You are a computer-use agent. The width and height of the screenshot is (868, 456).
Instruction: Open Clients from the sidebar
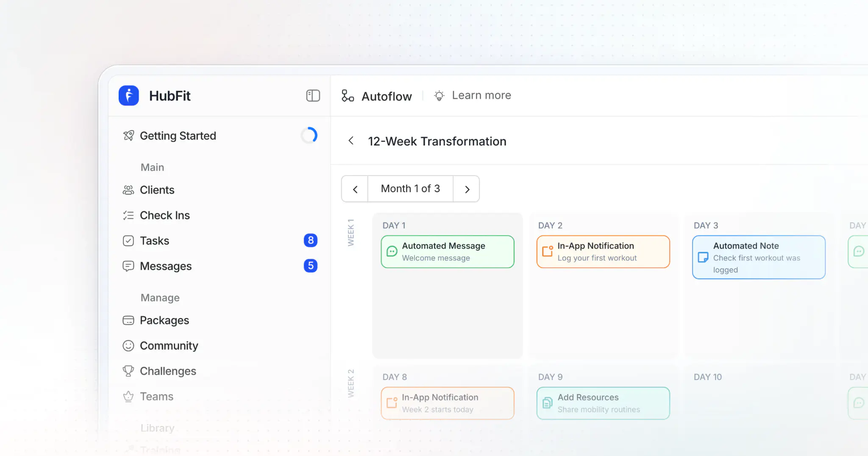157,190
